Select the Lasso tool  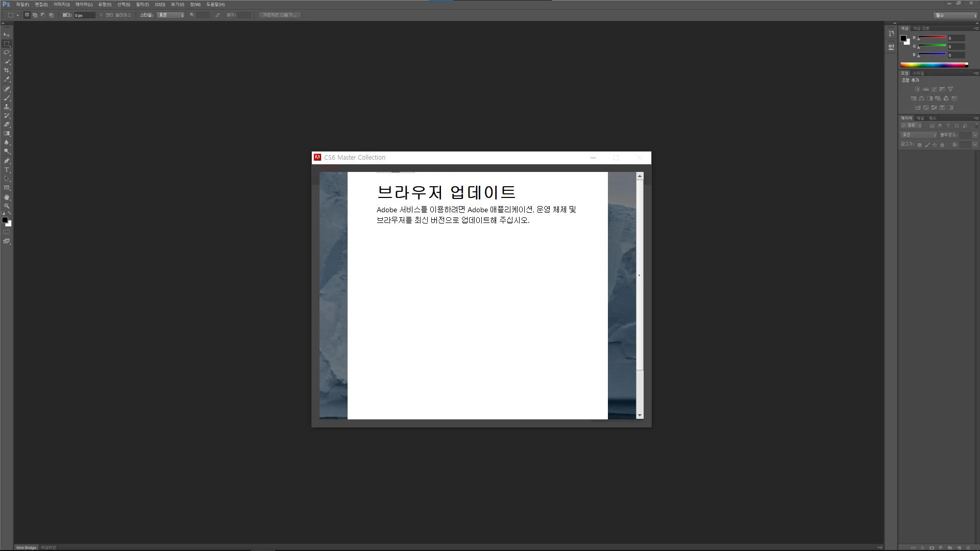point(7,53)
